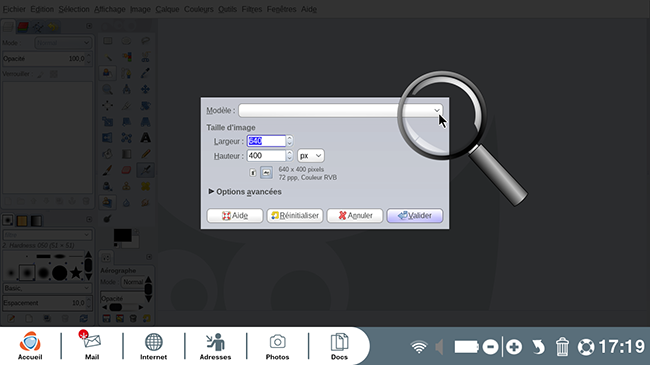Open the Filtres menu

252,9
